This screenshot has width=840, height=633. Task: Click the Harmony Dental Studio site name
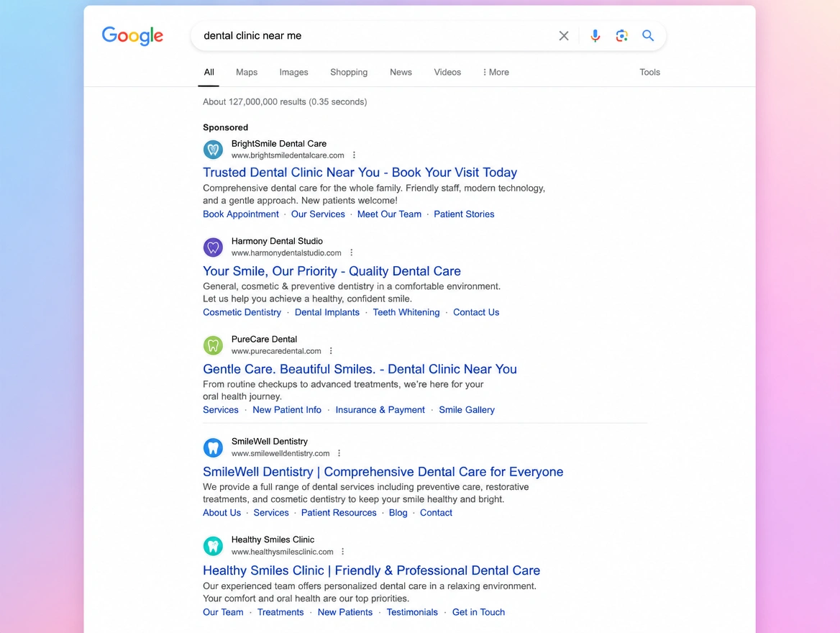tap(277, 241)
